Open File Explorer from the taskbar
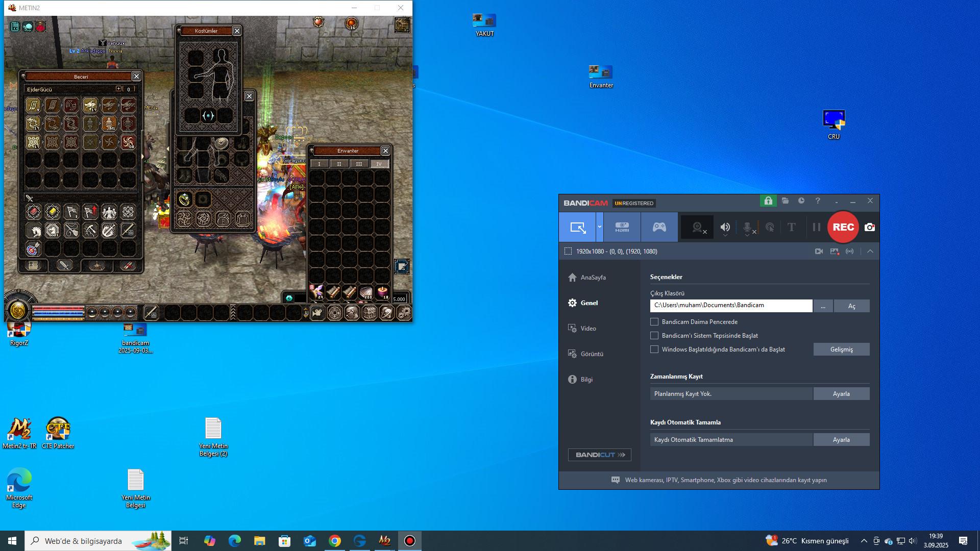This screenshot has width=980, height=551. [x=260, y=541]
